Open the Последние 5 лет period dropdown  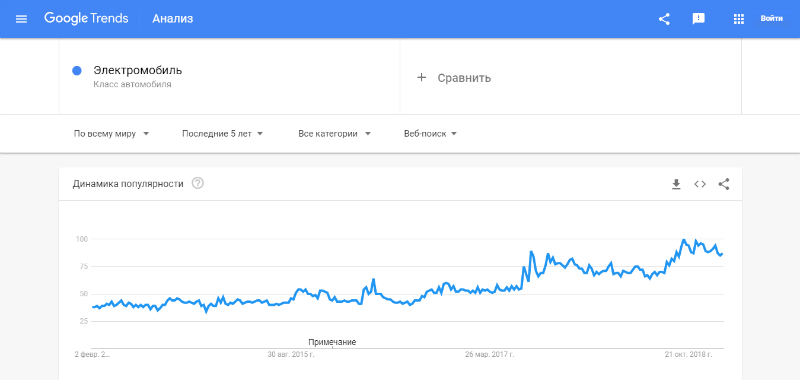[222, 134]
